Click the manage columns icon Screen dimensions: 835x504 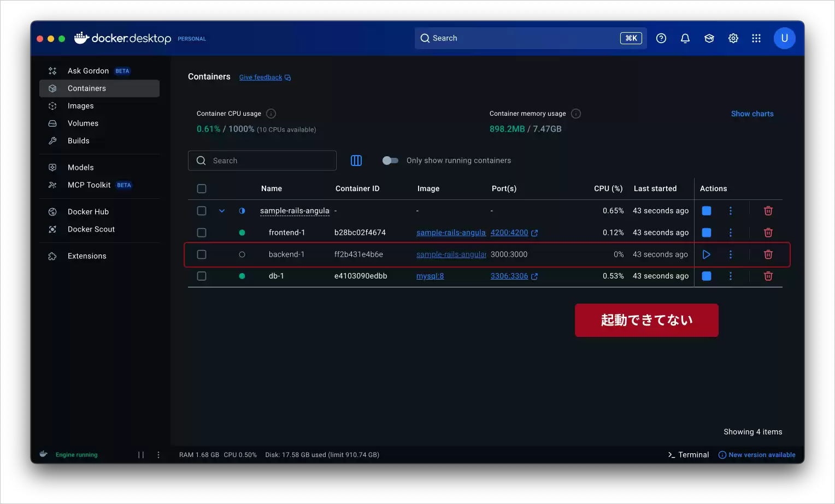pyautogui.click(x=356, y=161)
